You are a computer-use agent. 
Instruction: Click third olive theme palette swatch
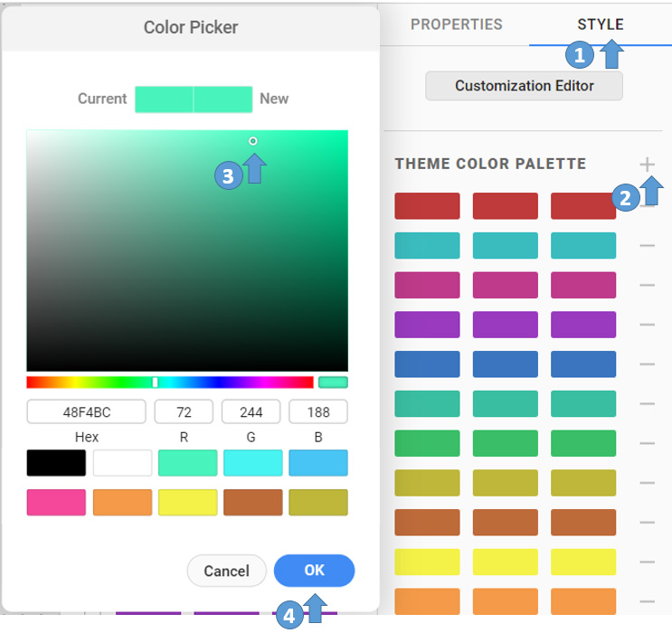(x=583, y=483)
